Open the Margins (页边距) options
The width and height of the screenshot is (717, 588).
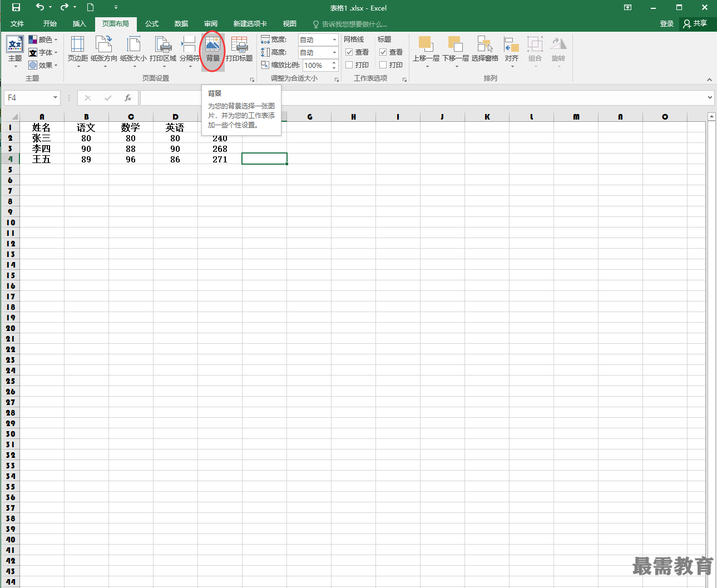(78, 52)
